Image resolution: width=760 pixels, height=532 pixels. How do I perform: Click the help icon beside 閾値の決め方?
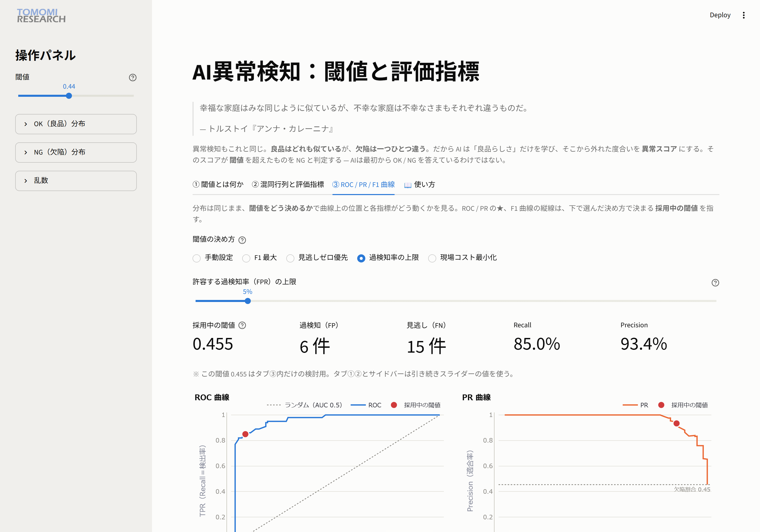pyautogui.click(x=242, y=240)
